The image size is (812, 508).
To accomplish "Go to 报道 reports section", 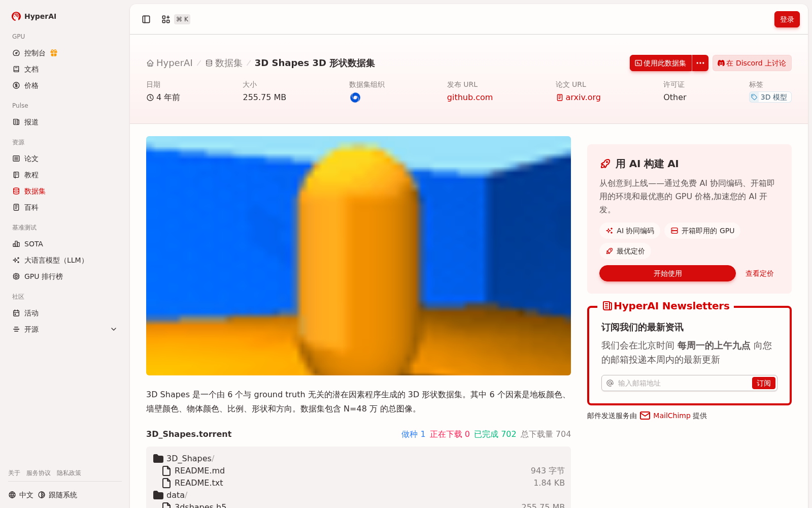I will pos(65,122).
